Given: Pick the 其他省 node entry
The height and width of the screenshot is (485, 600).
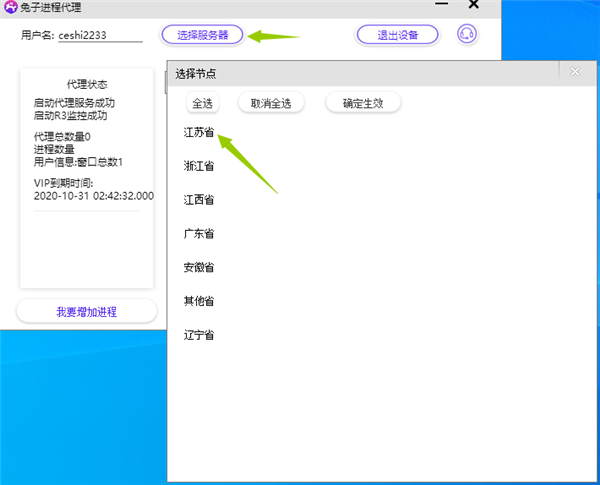Looking at the screenshot, I should [x=198, y=301].
